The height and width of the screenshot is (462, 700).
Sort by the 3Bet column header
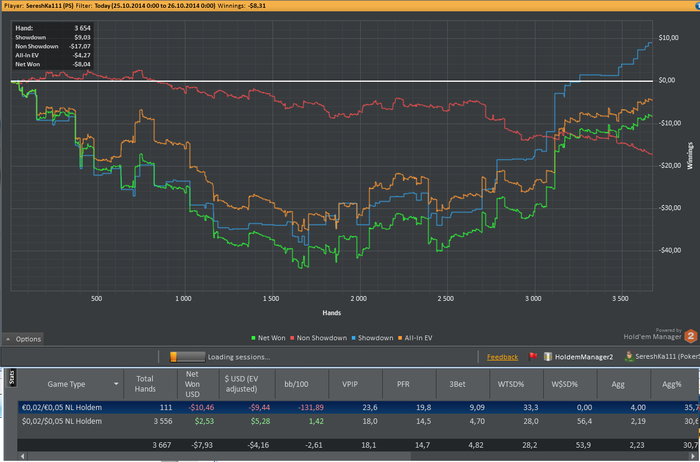tap(462, 384)
